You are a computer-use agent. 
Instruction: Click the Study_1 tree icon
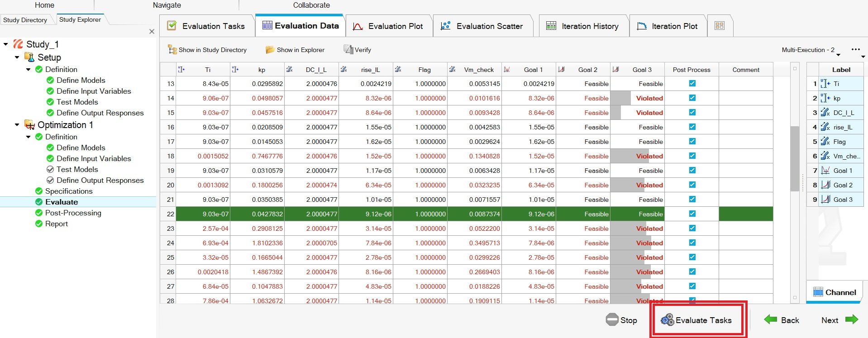pos(18,44)
